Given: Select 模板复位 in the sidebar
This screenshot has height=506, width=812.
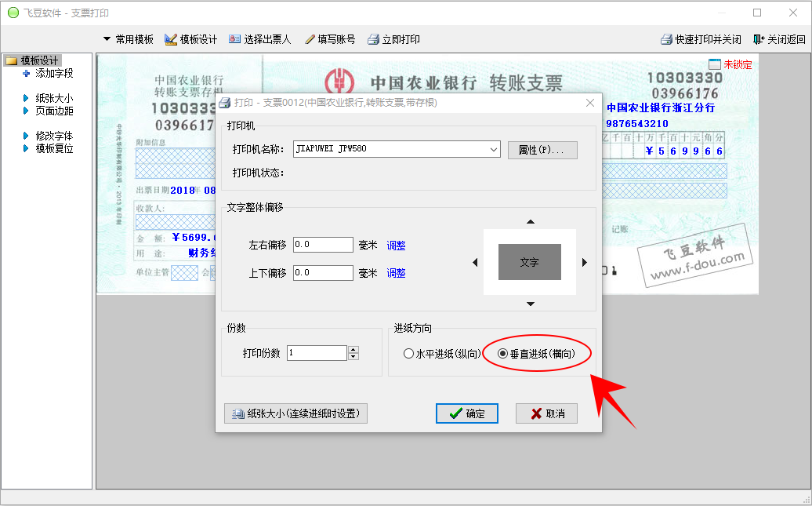Looking at the screenshot, I should click(54, 149).
